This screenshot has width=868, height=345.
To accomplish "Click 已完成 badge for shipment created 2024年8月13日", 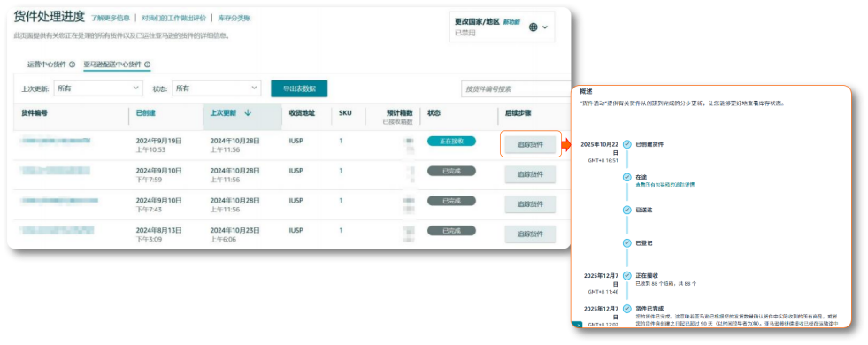I will tap(451, 230).
